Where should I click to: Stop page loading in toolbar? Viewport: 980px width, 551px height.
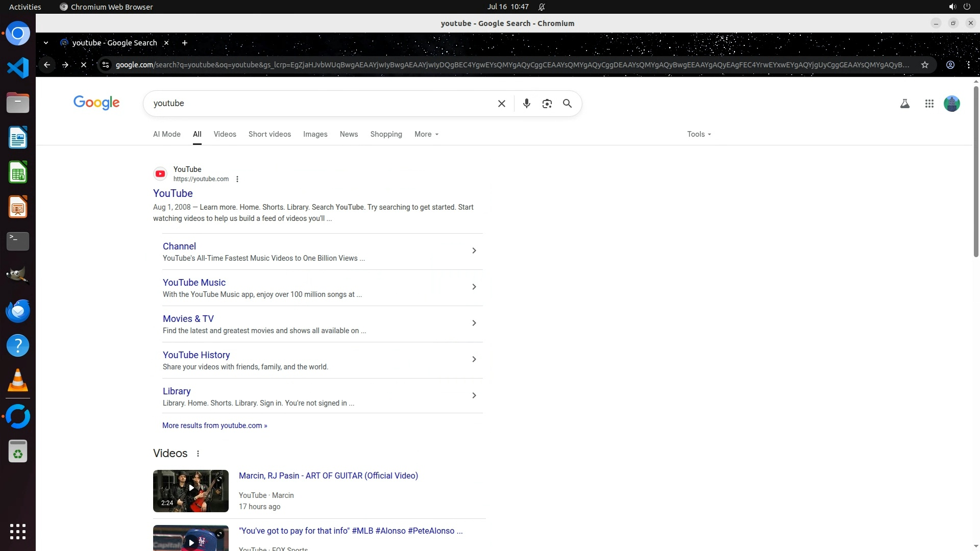[x=84, y=65]
